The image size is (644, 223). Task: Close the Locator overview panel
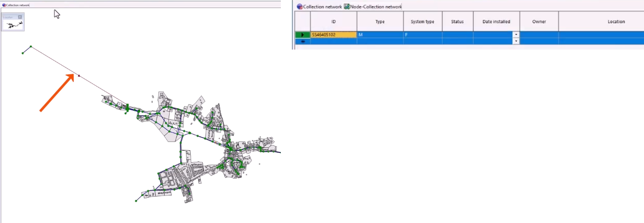point(20,17)
